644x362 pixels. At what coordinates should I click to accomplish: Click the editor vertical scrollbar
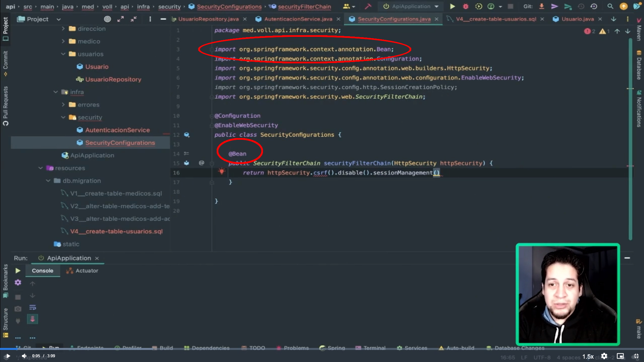(x=630, y=139)
